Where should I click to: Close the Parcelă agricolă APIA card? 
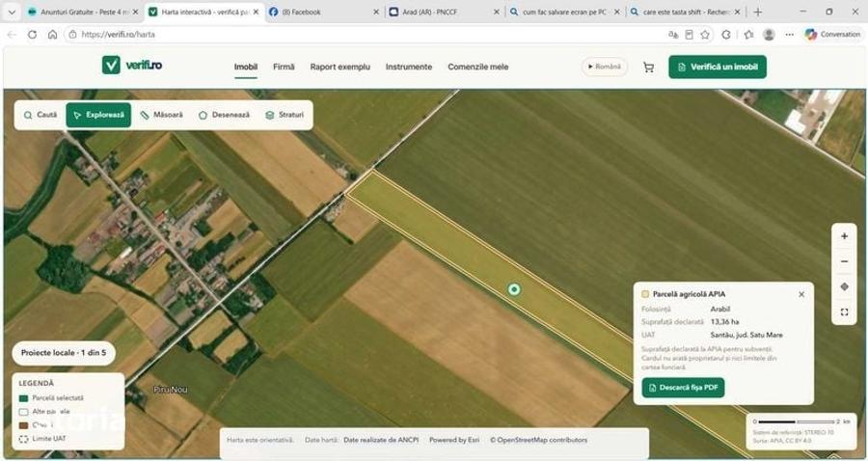pos(801,294)
